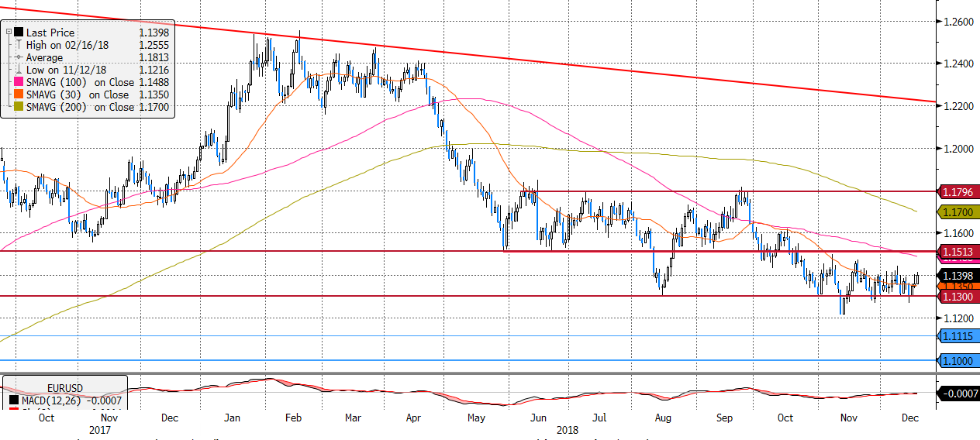
Task: Click the '2018' year axis label
Action: [568, 429]
